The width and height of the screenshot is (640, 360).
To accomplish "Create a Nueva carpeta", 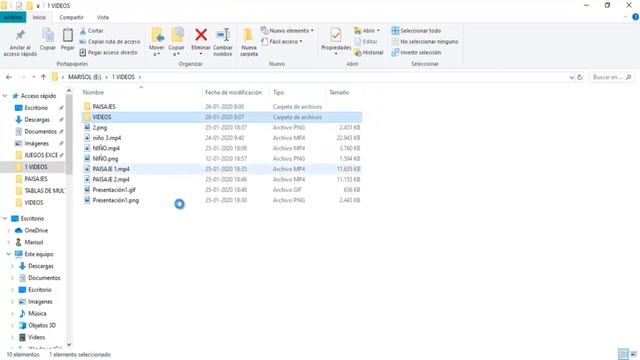I will [249, 42].
